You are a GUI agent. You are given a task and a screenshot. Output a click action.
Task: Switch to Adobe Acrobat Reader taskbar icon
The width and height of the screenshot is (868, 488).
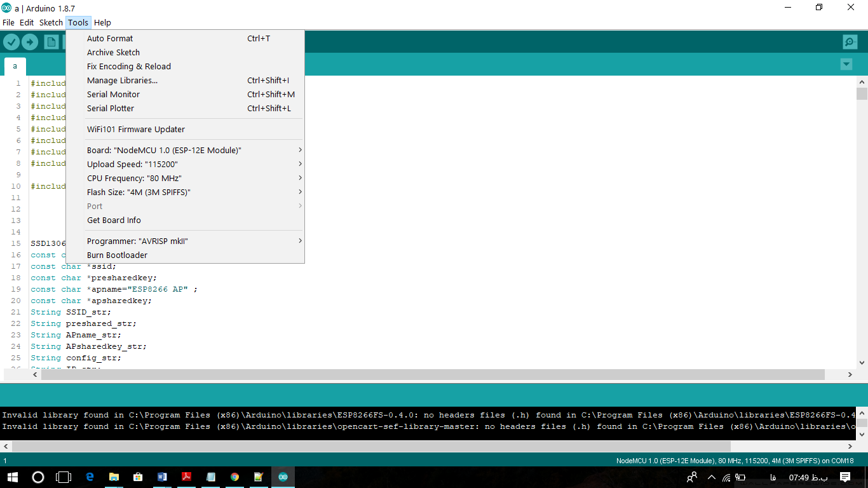coord(186,477)
